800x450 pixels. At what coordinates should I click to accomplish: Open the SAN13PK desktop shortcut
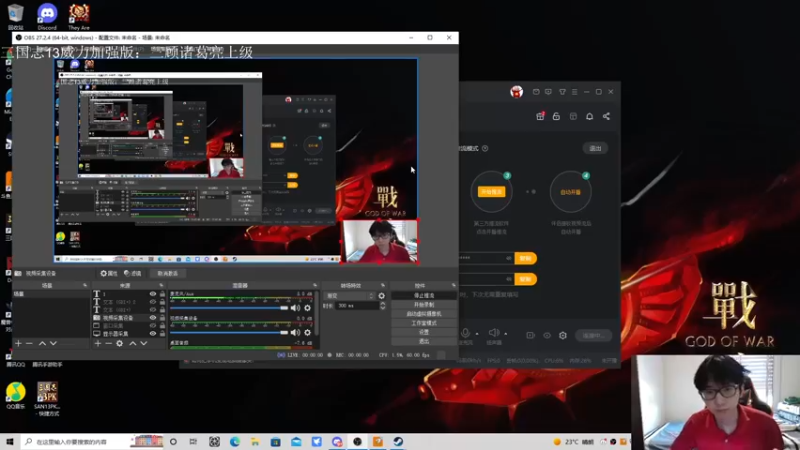tap(47, 399)
